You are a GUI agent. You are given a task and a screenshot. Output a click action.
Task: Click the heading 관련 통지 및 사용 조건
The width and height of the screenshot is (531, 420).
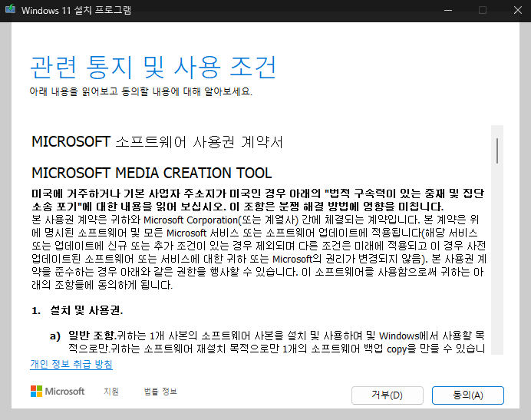click(153, 67)
